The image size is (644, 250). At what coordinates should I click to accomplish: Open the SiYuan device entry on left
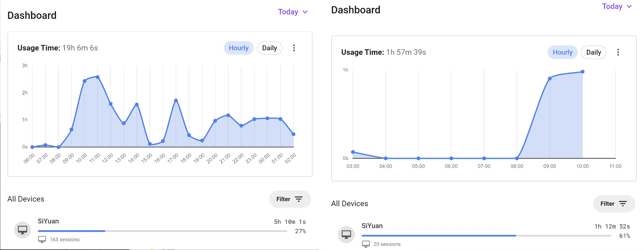[x=48, y=221]
